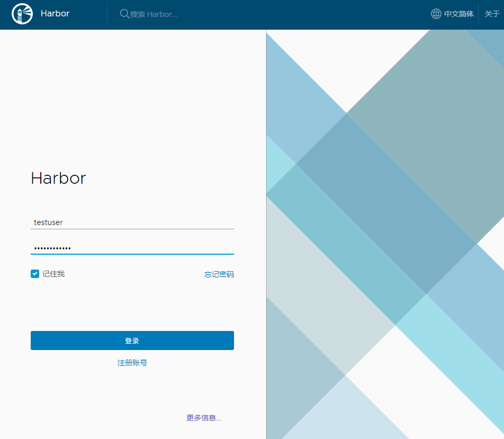Image resolution: width=504 pixels, height=439 pixels.
Task: Click the search magnifier icon
Action: click(124, 14)
